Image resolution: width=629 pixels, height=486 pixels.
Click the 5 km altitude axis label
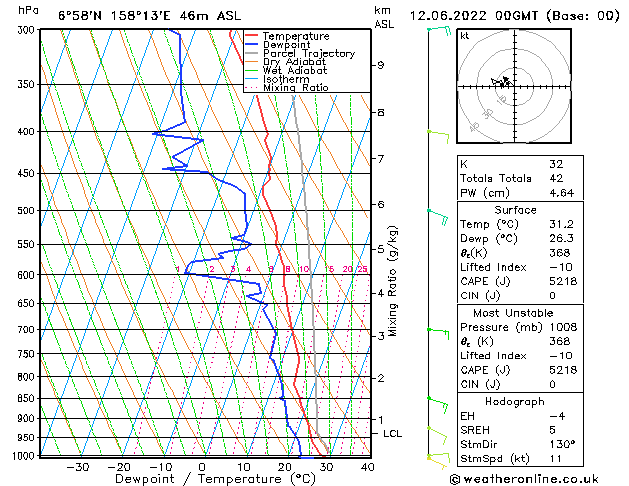coord(380,249)
